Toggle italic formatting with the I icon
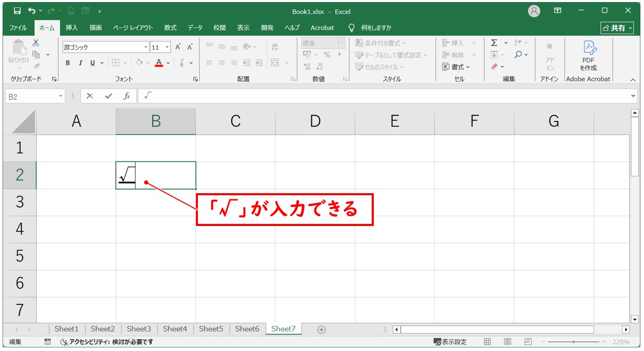Viewport: 644px width, 351px height. pos(80,63)
